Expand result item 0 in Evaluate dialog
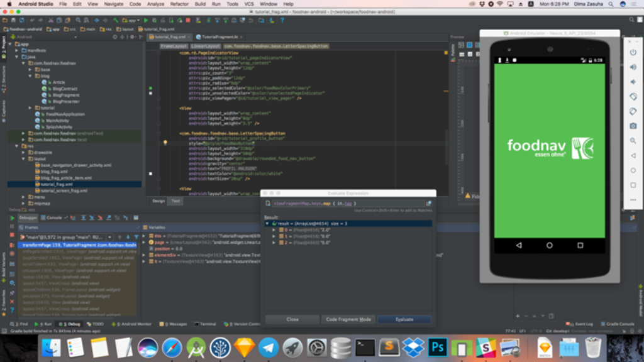 coord(274,230)
